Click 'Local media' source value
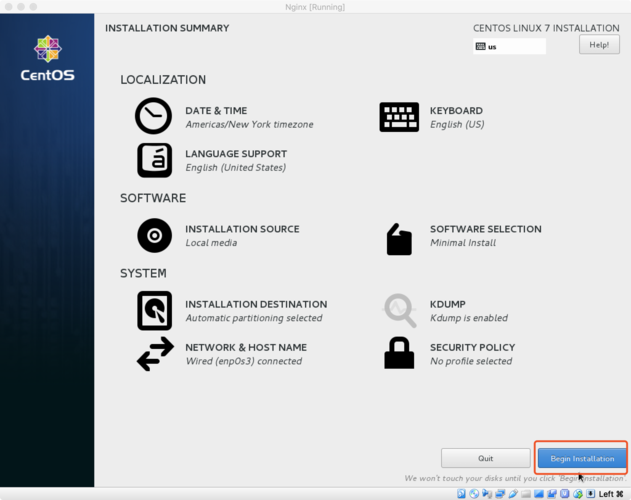631x500 pixels. coord(211,243)
